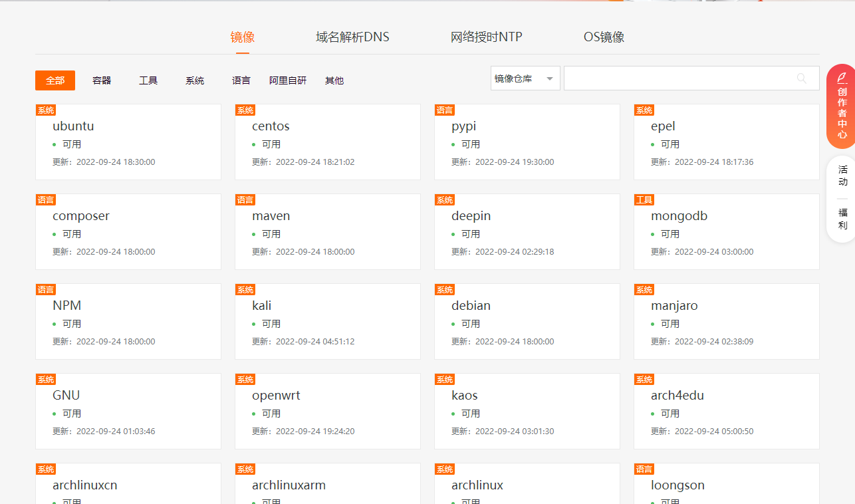Click the 工具 tag on mongodb card
This screenshot has width=855, height=504.
click(644, 200)
